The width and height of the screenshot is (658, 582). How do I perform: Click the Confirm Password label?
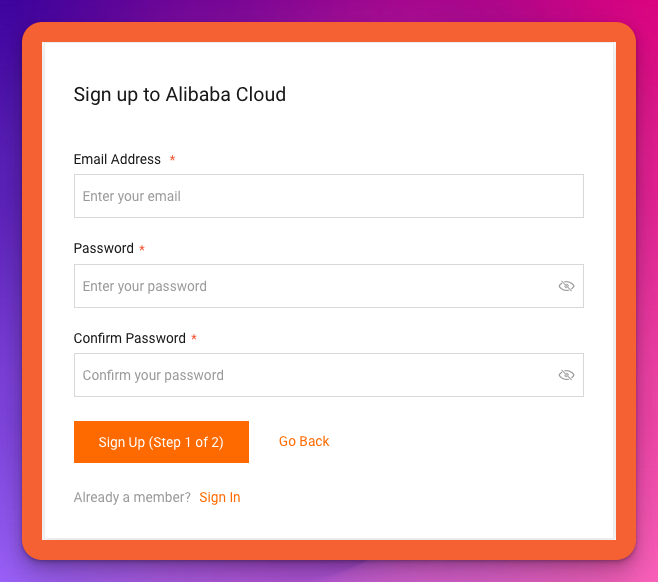coord(130,338)
